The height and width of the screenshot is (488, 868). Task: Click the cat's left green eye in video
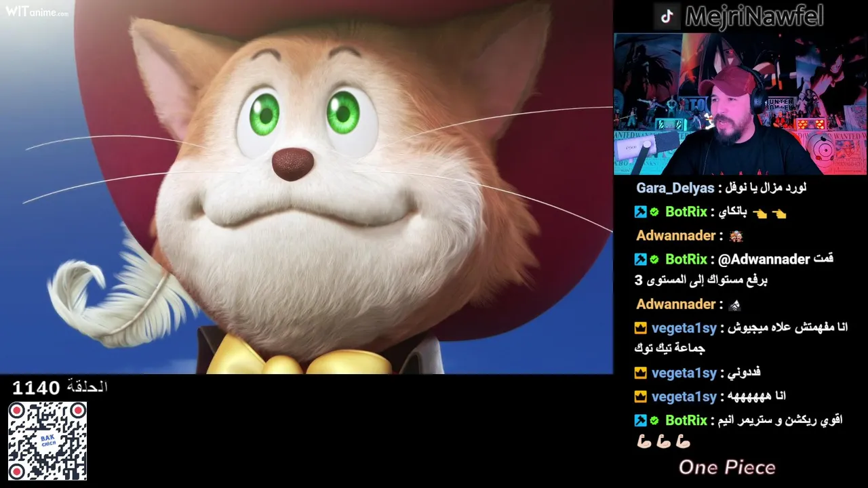264,115
